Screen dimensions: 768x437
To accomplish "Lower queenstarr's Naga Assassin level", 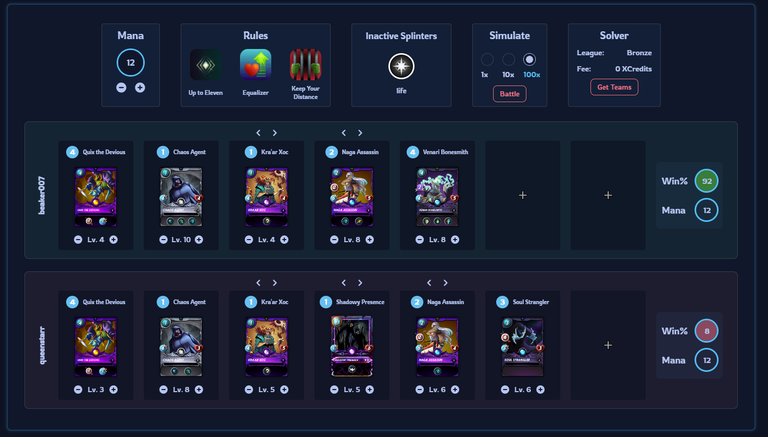I will point(420,389).
